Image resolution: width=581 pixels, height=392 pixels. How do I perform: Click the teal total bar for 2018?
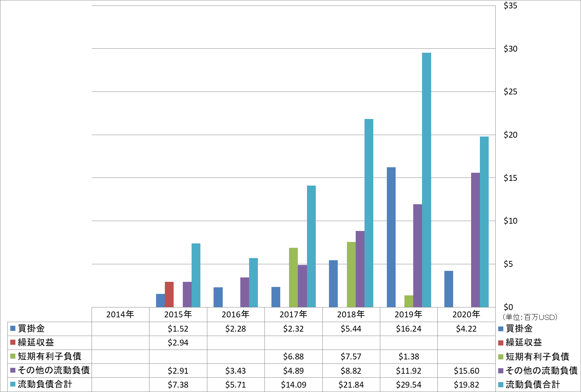369,213
